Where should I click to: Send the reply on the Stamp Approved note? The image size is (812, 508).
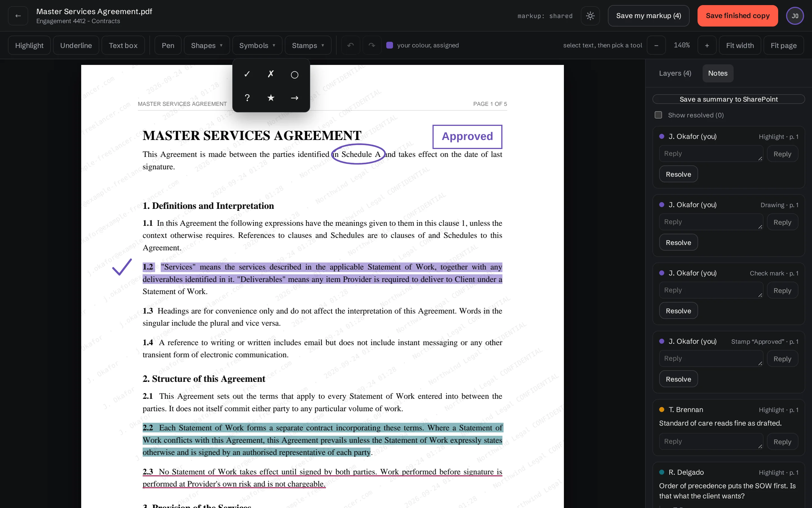tap(782, 359)
